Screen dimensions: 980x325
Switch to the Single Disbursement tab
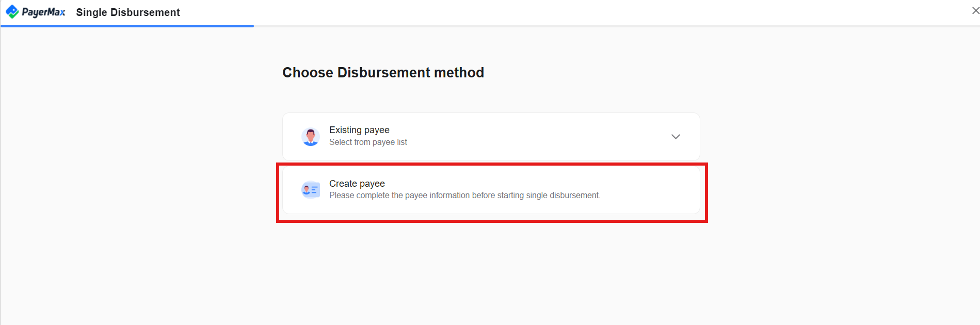(127, 12)
